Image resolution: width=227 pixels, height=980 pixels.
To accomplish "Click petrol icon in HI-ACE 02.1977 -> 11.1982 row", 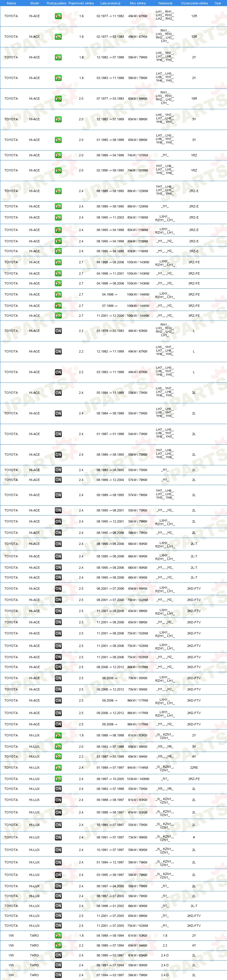I will [58, 16].
